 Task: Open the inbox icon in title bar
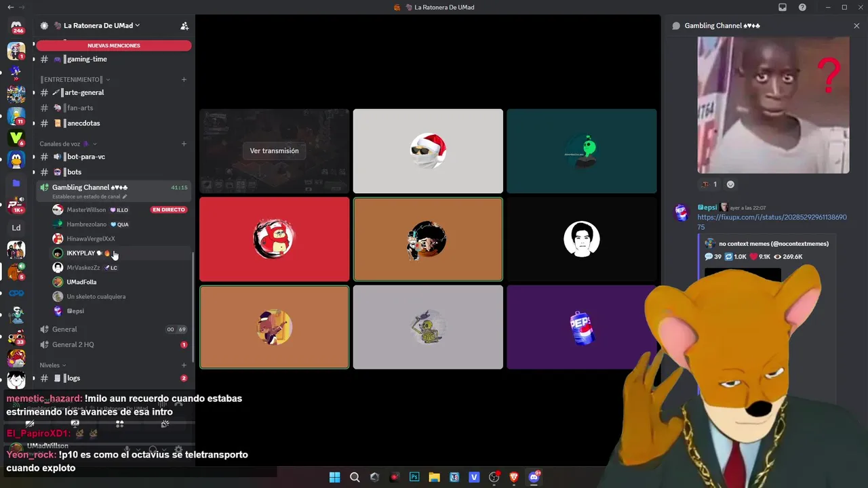783,7
